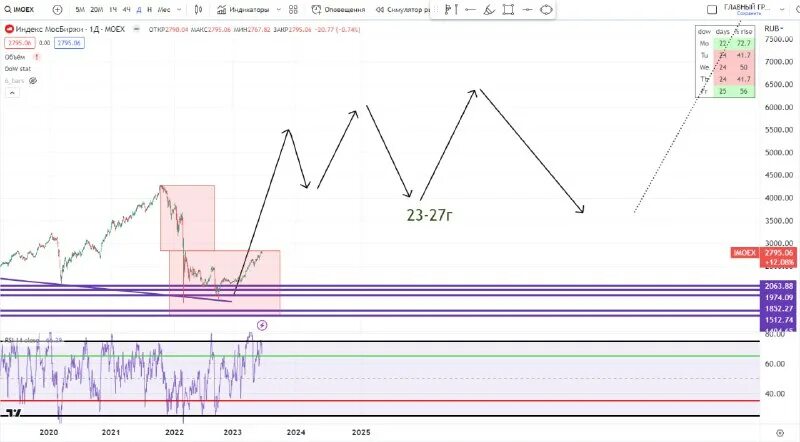Click the Fr row value 56
Screen dimensions: 800x442
pyautogui.click(x=743, y=91)
